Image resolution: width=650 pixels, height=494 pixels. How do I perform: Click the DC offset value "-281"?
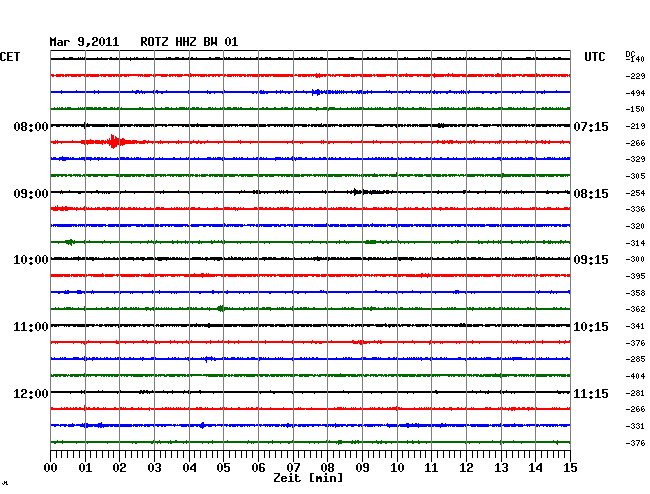pos(635,393)
